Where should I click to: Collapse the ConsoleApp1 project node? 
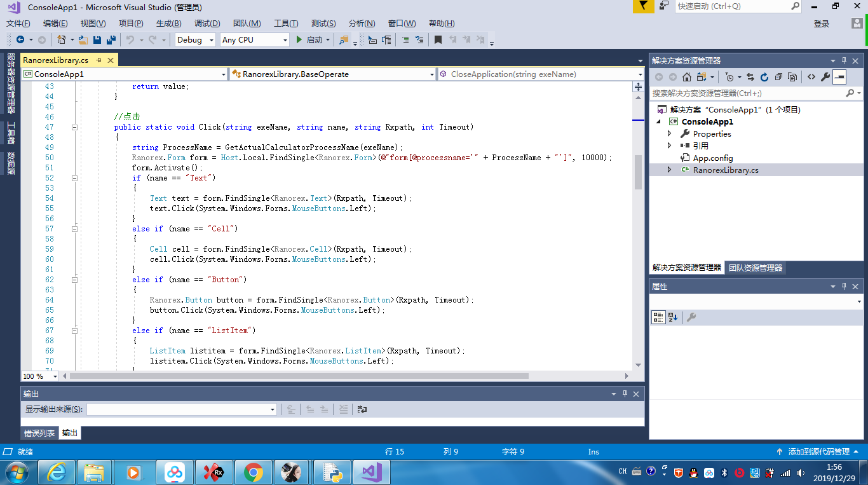pyautogui.click(x=658, y=121)
